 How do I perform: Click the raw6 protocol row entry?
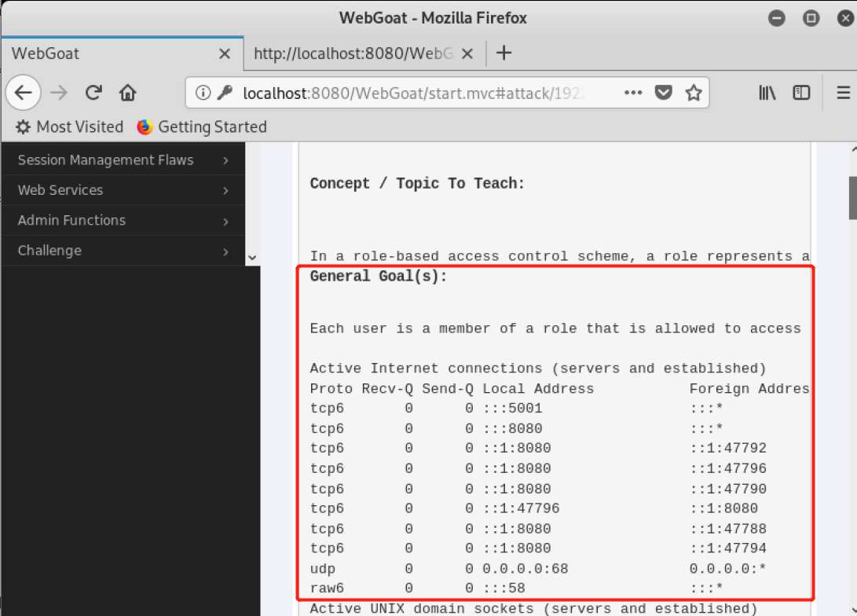pos(327,588)
